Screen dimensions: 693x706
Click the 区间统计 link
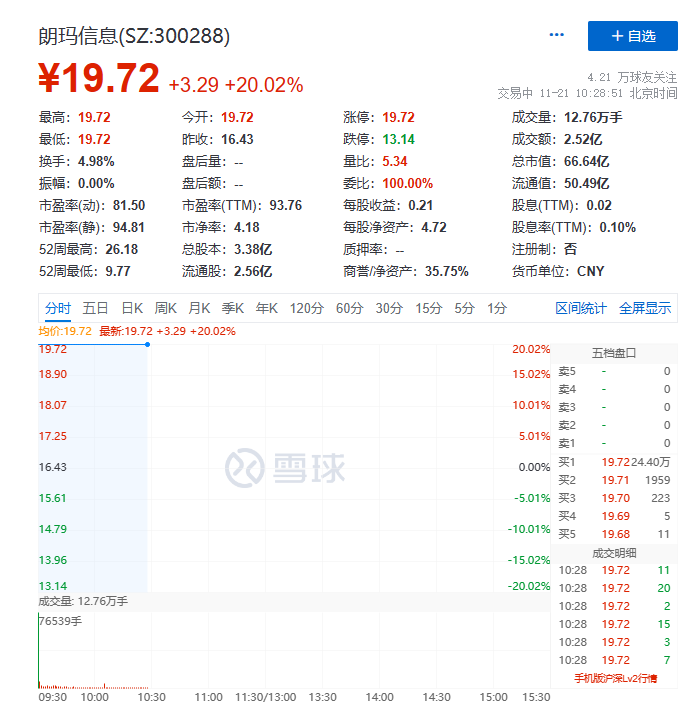coord(581,308)
